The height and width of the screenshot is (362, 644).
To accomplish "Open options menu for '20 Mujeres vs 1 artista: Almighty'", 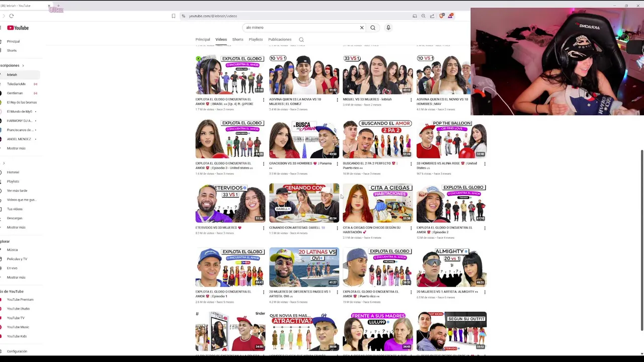I will coord(485,292).
